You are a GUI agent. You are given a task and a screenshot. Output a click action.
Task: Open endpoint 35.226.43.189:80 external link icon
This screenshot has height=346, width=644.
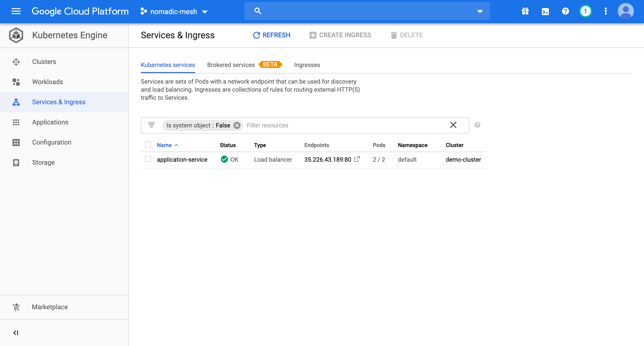pyautogui.click(x=357, y=159)
